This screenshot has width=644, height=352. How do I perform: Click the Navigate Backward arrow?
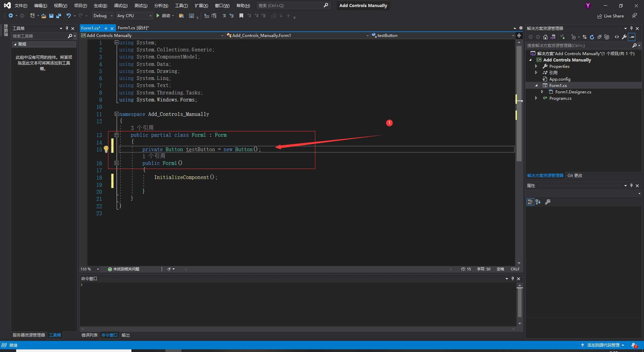point(10,16)
